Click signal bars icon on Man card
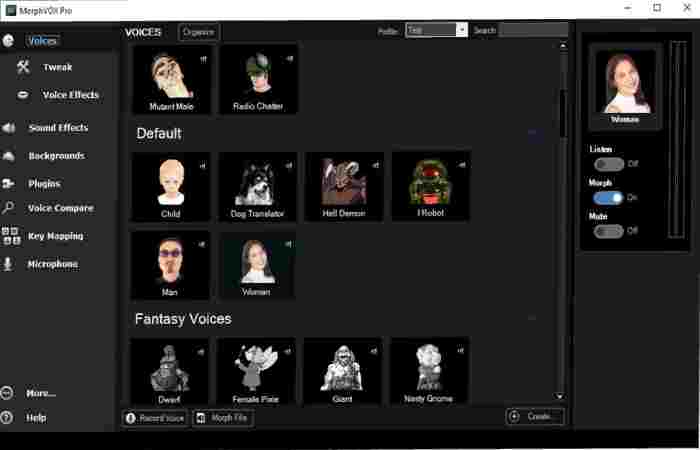 (x=201, y=244)
